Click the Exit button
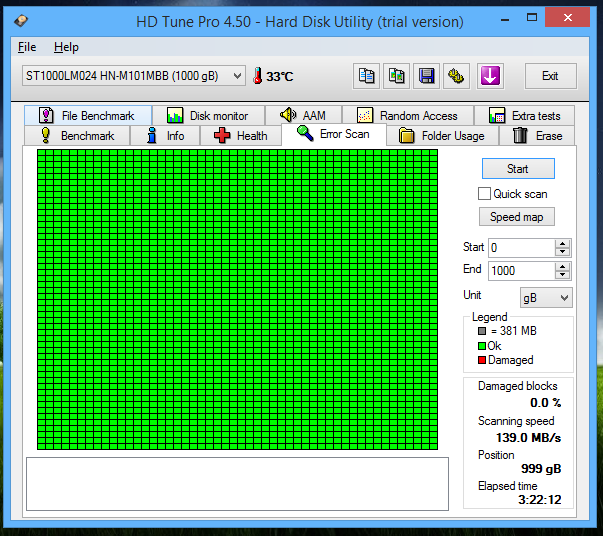Screen dimensions: 603x536 coord(550,76)
